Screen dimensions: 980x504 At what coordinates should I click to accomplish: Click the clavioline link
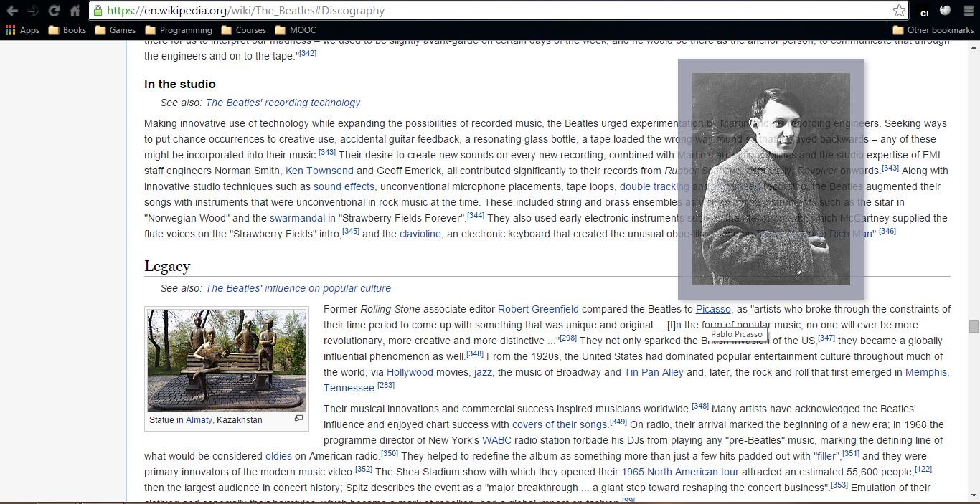pos(420,234)
